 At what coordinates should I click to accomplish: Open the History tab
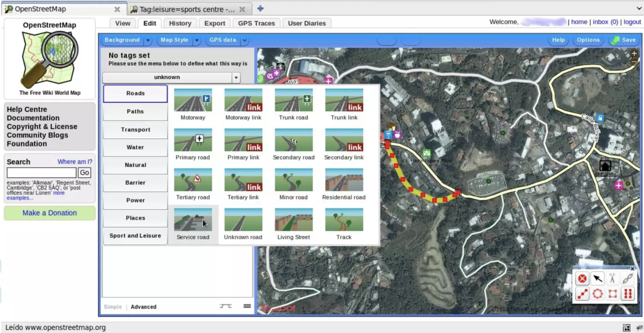coord(180,23)
